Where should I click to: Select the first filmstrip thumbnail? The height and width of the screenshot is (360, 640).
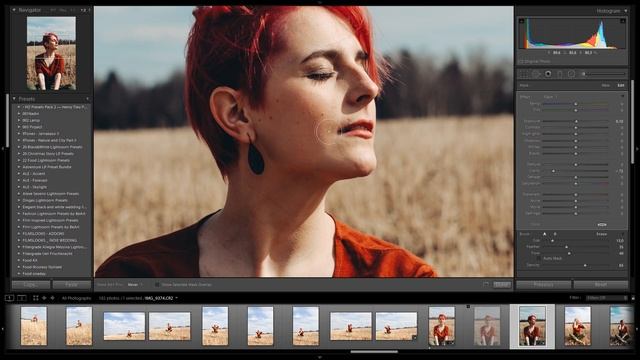[x=34, y=326]
